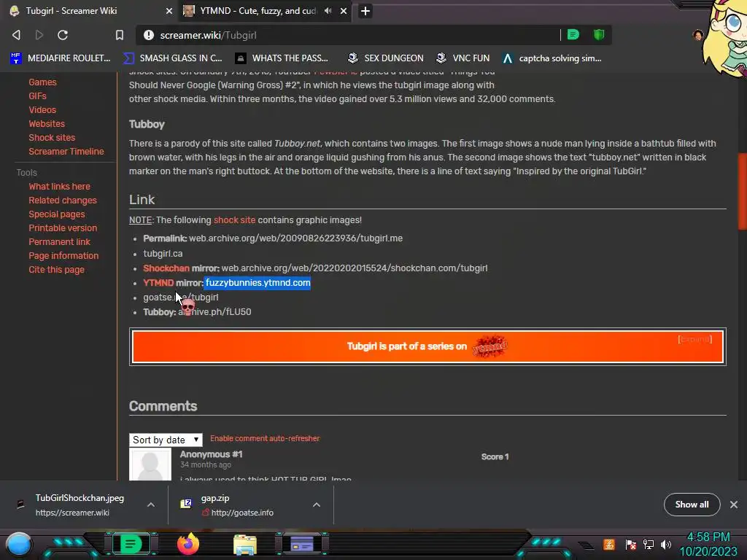Close the YTMND tab
The image size is (747, 560).
pyautogui.click(x=344, y=11)
